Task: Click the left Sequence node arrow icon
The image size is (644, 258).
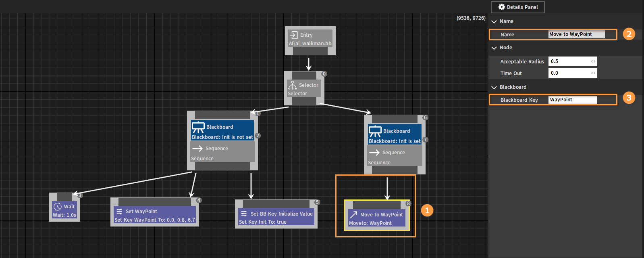Action: click(197, 149)
